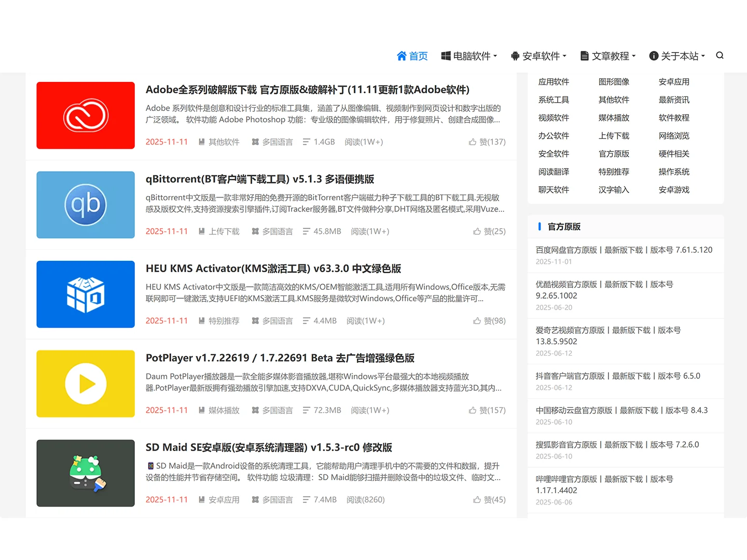
Task: Click the 安卓应用 tag icon on SD Maid row
Action: tap(202, 499)
